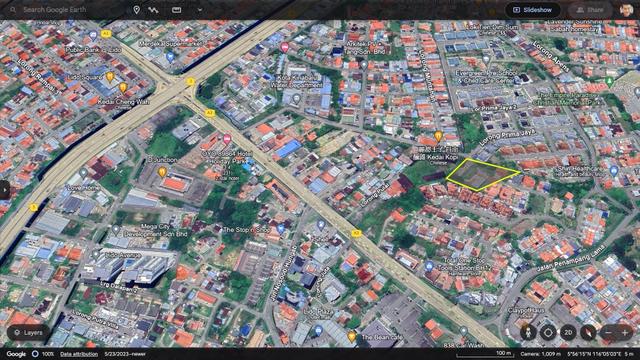Select the Kedai Kopi restaurant pin

(438, 136)
